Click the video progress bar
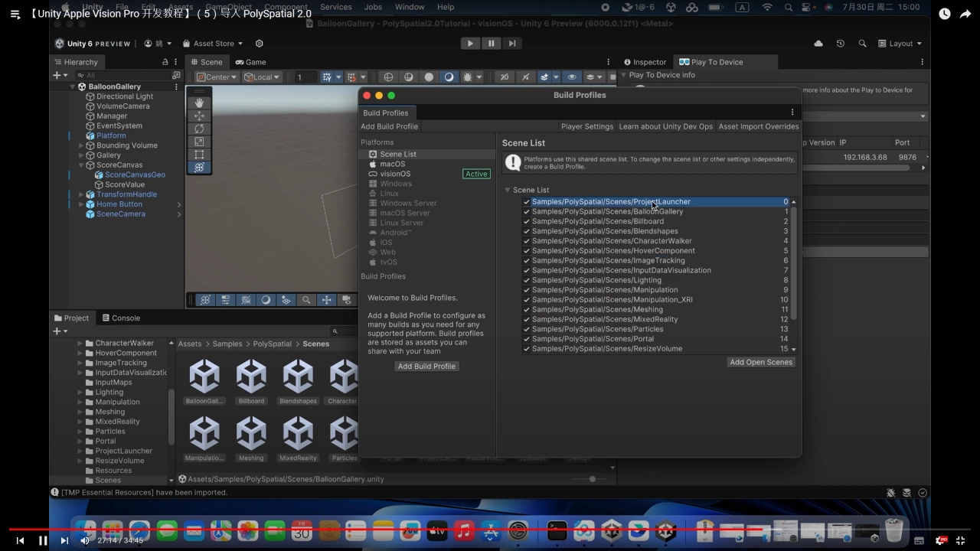Screen dimensions: 980x551 pyautogui.click(x=490, y=529)
